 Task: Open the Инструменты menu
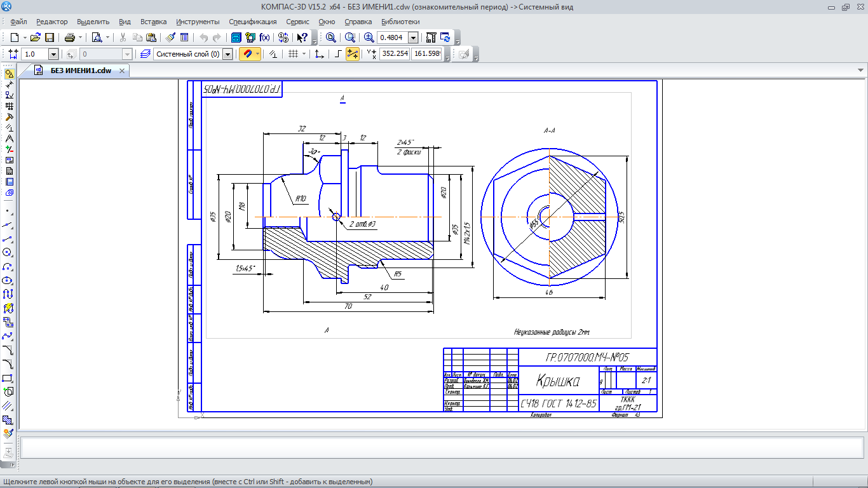click(198, 22)
